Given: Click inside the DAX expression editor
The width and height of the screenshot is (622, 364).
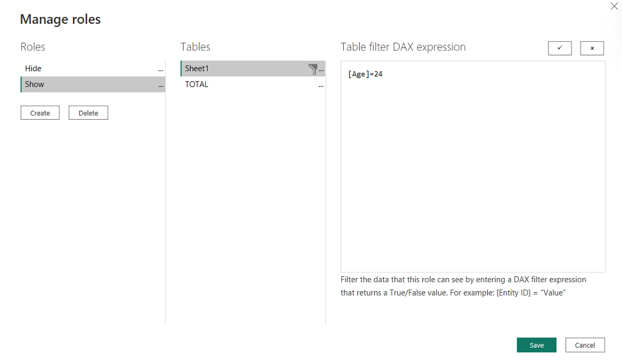Looking at the screenshot, I should tap(473, 170).
